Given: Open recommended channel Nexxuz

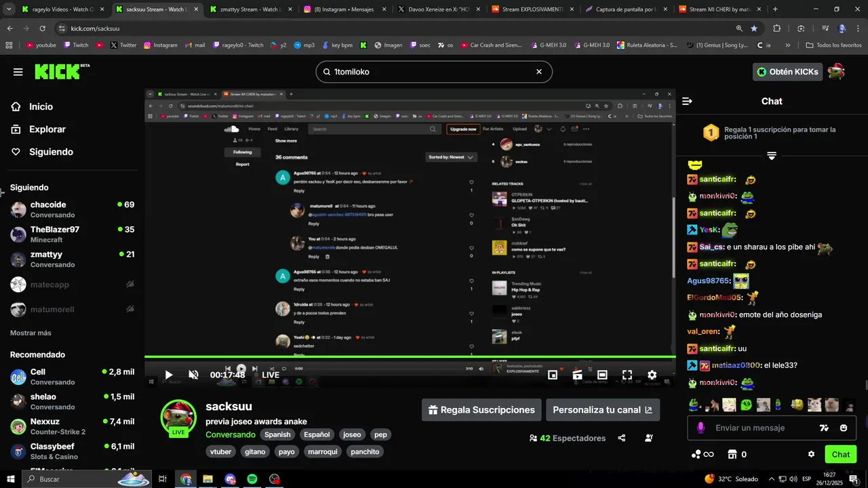Looking at the screenshot, I should point(72,426).
